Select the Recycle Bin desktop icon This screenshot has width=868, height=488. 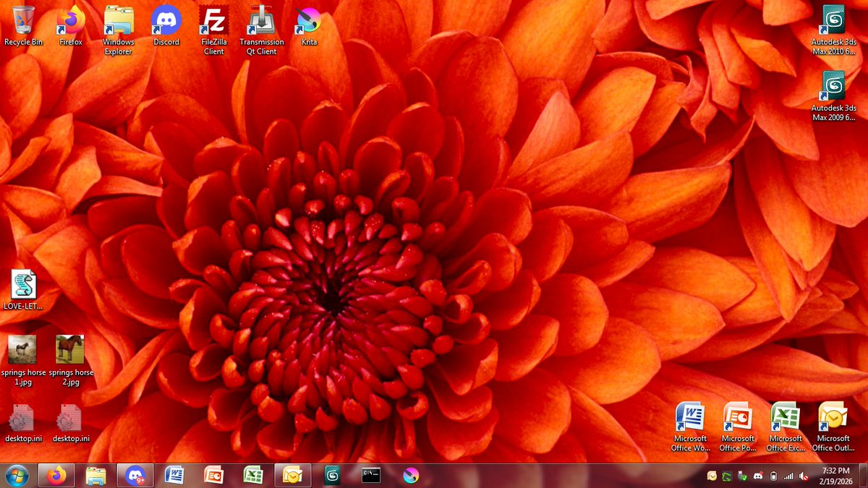(x=23, y=26)
